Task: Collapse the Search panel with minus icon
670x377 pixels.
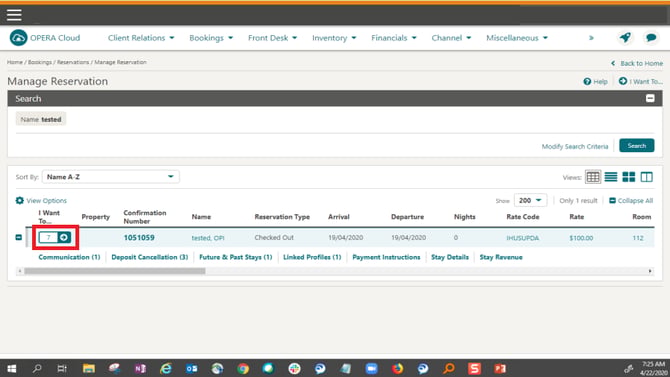Action: 650,99
